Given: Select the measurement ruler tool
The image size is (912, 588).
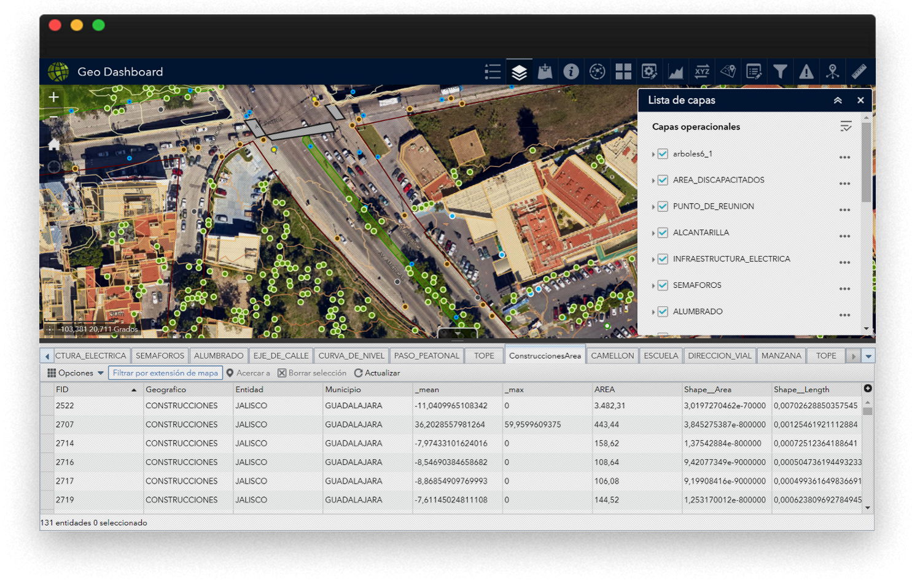Looking at the screenshot, I should [x=859, y=72].
